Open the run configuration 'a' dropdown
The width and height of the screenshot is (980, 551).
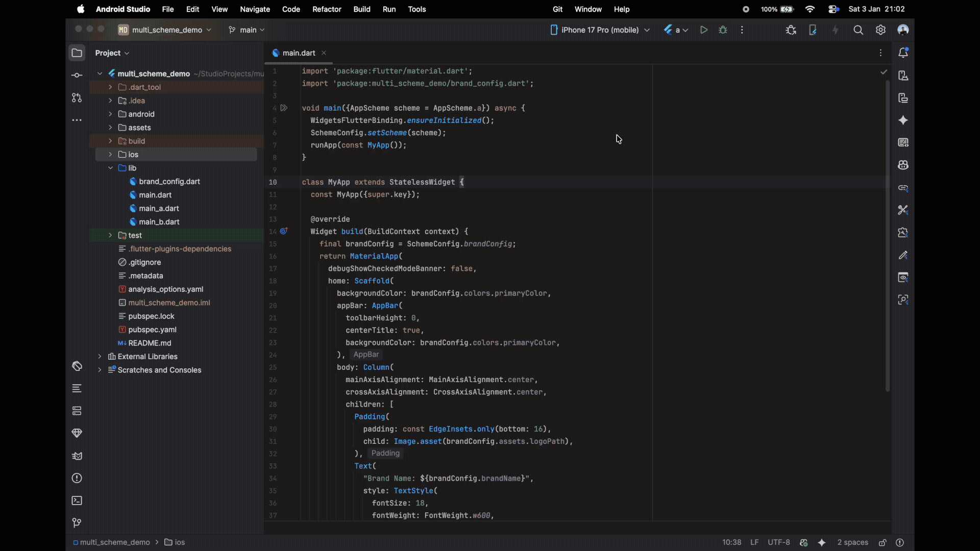(x=676, y=30)
